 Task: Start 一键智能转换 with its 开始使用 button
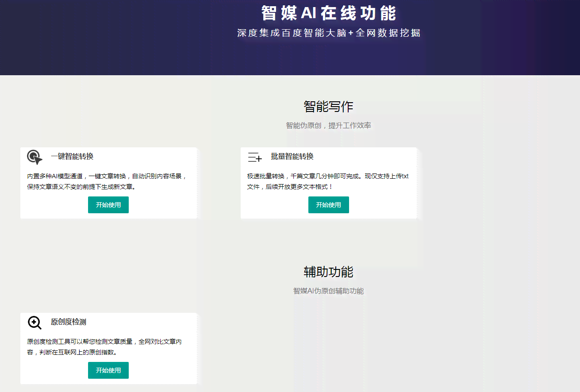pyautogui.click(x=108, y=205)
